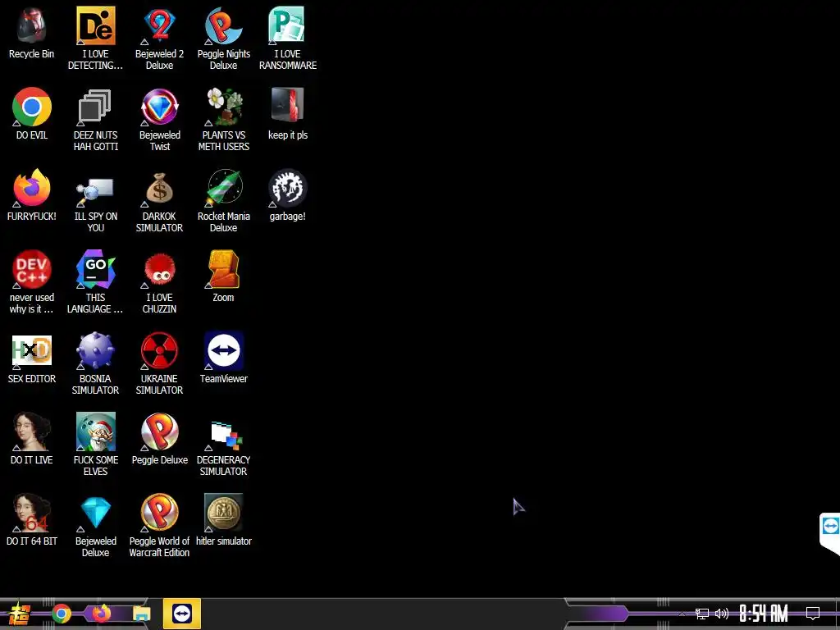Open the network status tray icon
The width and height of the screenshot is (840, 630).
click(x=702, y=614)
